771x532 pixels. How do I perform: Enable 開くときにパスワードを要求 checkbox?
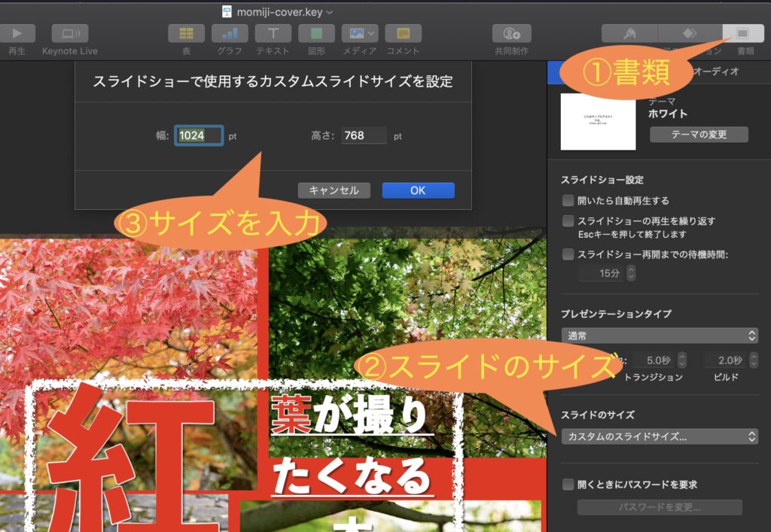coord(568,485)
